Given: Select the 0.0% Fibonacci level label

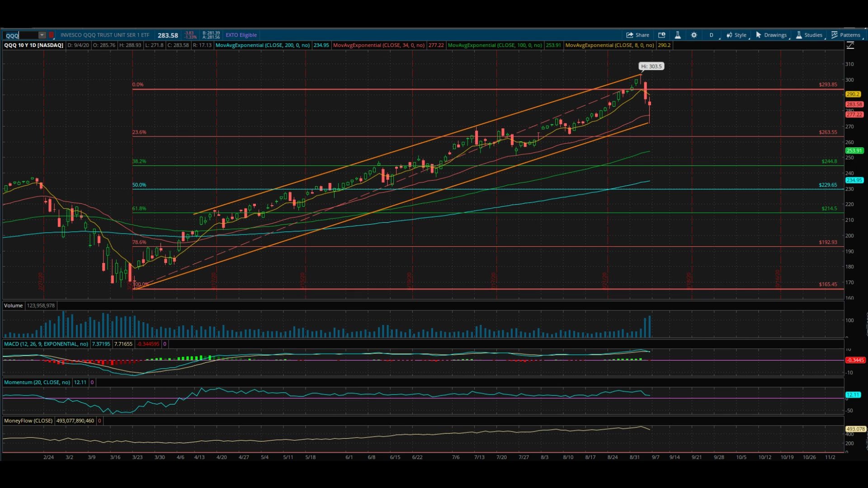Looking at the screenshot, I should click(138, 84).
